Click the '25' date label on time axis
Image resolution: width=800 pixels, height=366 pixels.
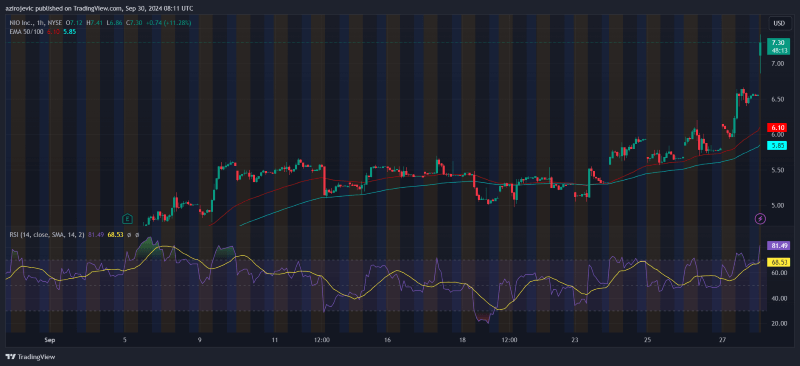coord(647,339)
